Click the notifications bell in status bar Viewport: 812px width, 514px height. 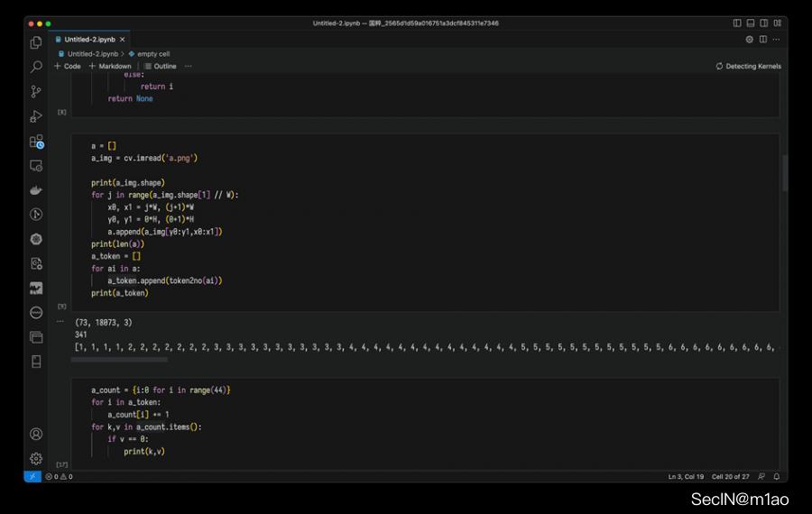tap(776, 476)
